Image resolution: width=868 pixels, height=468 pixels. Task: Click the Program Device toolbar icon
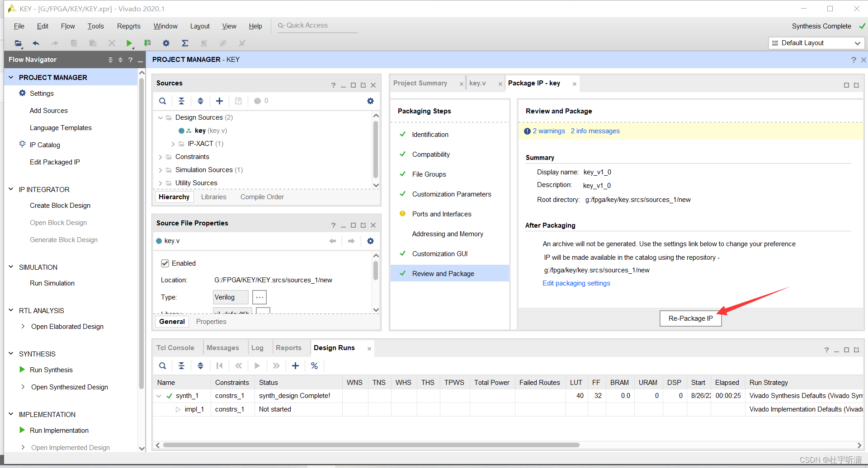pyautogui.click(x=147, y=43)
